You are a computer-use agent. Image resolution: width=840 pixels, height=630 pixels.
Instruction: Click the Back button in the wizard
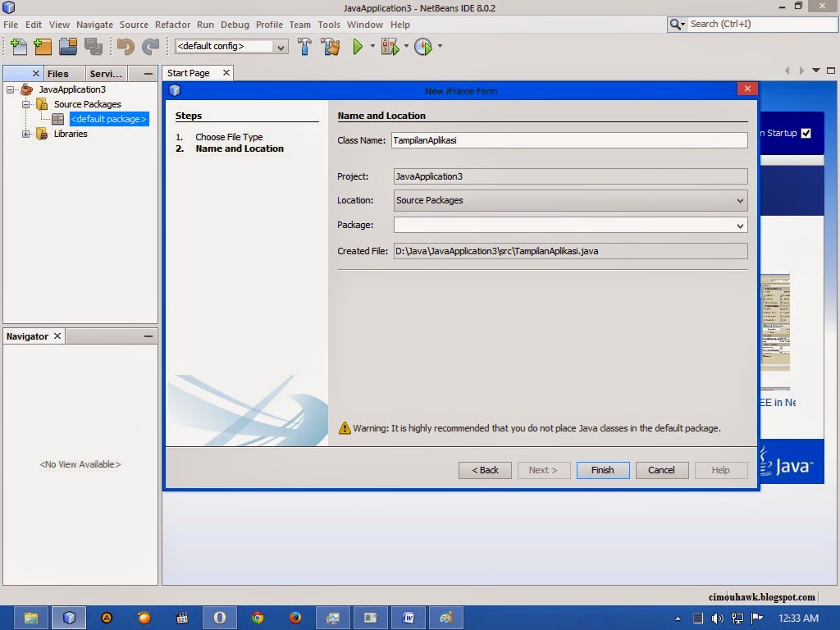click(x=484, y=470)
